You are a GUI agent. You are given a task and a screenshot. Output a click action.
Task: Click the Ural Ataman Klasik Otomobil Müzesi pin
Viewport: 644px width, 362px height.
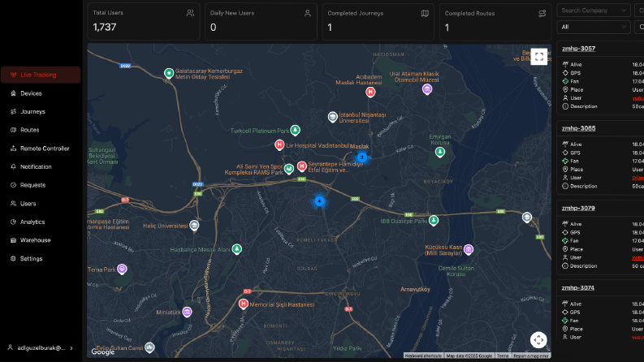427,88
